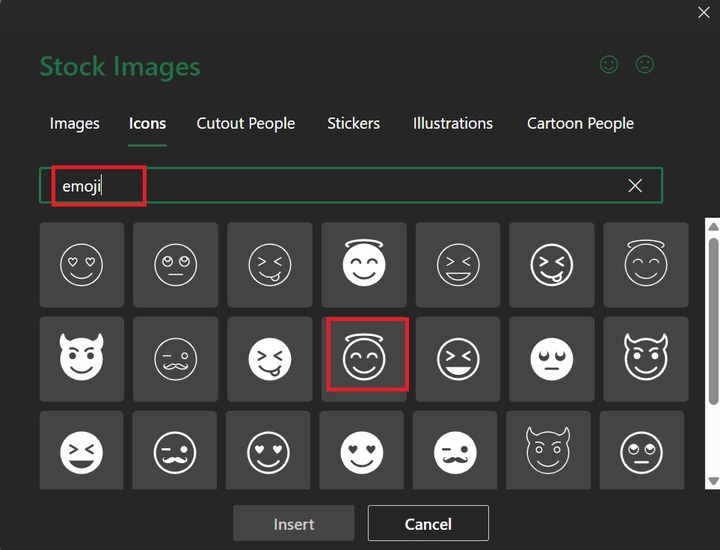
Task: Select the filled devil face emoji
Action: (82, 359)
